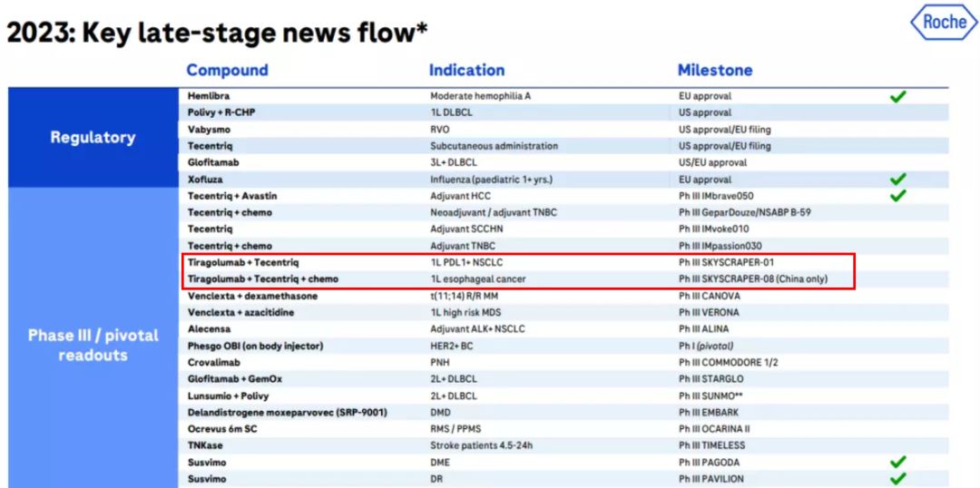Click the Ph III SKYSCRAPER-08 (China only) milestone
This screenshot has height=488, width=980.
coord(752,279)
